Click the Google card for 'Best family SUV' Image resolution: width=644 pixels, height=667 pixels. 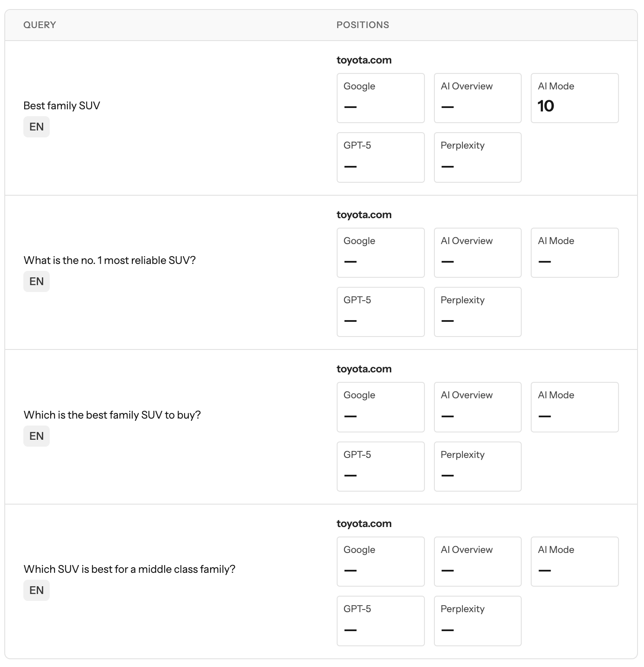point(380,98)
